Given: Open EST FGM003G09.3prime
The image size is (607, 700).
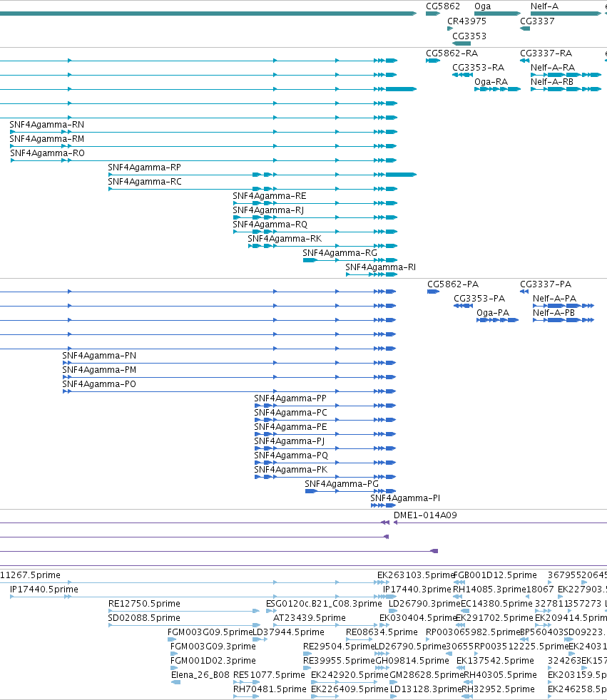Looking at the screenshot, I should [x=213, y=647].
